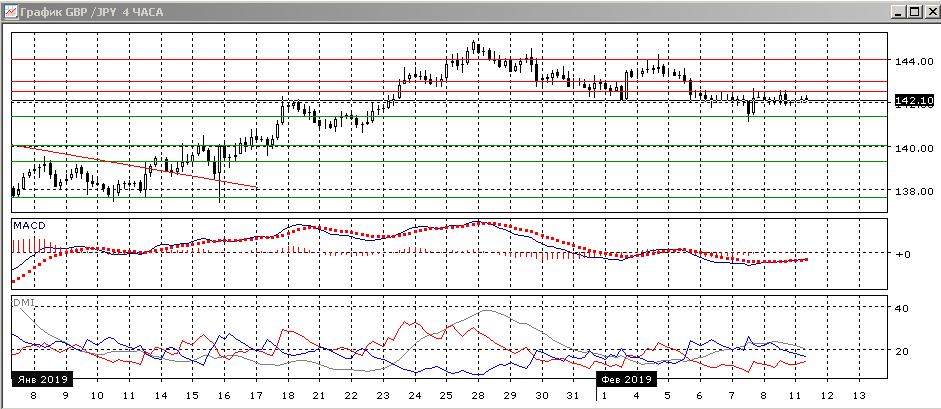Select the current price label 142.10

pos(914,101)
